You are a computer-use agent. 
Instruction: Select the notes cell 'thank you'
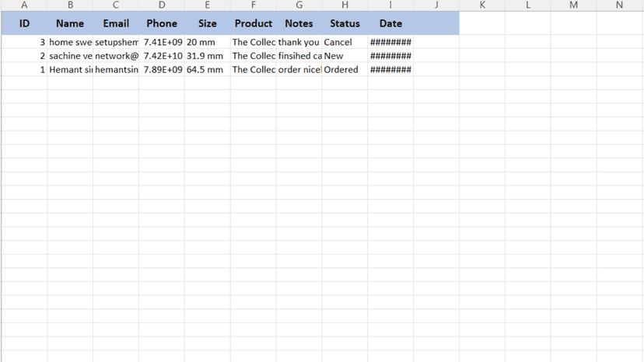(x=299, y=42)
